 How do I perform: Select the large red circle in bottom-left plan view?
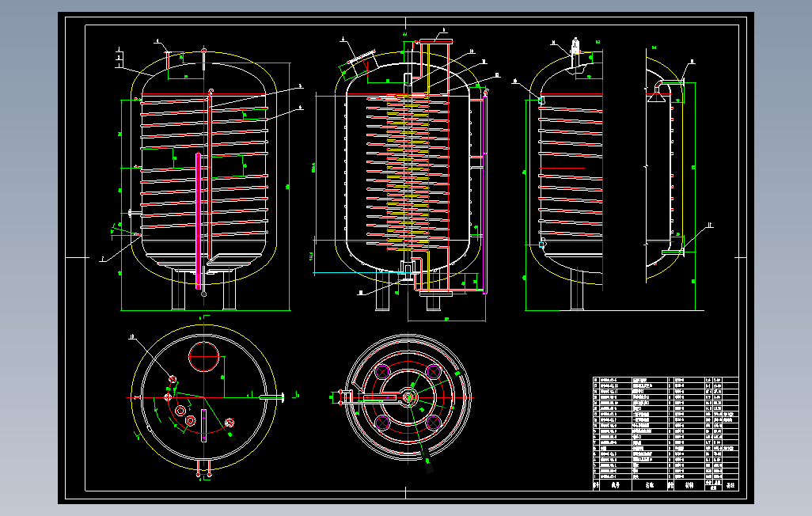pyautogui.click(x=204, y=356)
